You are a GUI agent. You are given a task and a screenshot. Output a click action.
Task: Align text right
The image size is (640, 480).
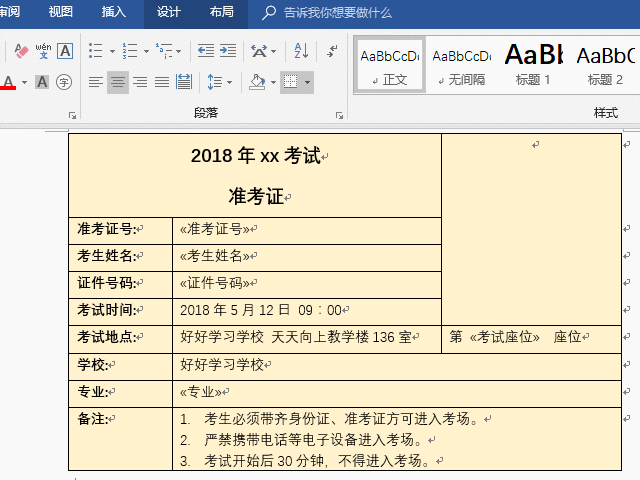click(140, 82)
